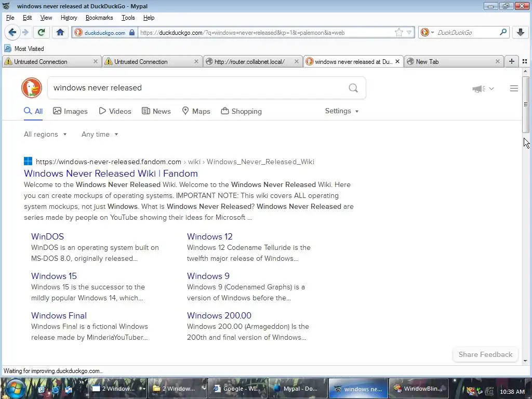Switch to News results
Viewport: 532px width, 399px height.
[x=156, y=111]
